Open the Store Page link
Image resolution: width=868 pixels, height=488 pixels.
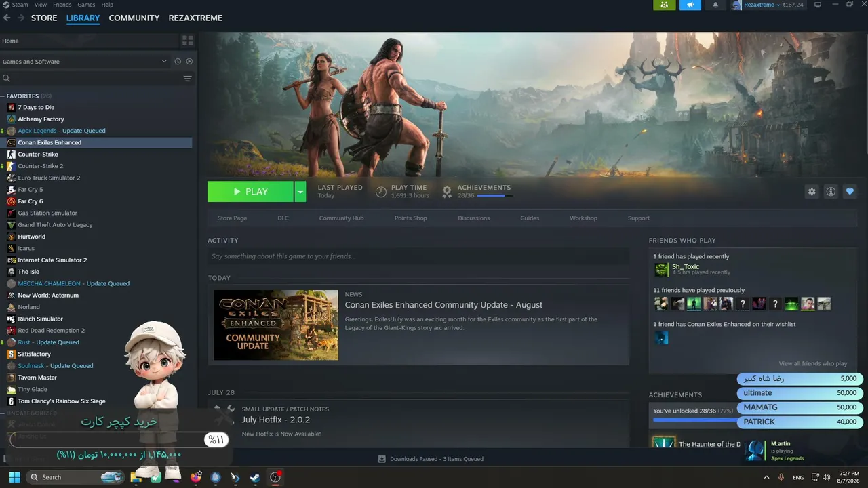(x=232, y=218)
